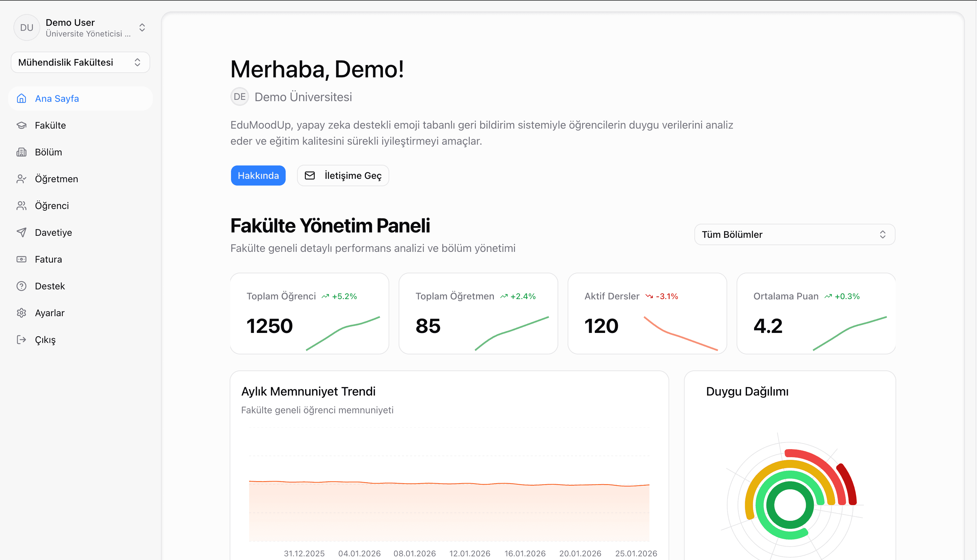Click the DE Demo Üniversitesi avatar
This screenshot has width=977, height=560.
click(239, 96)
